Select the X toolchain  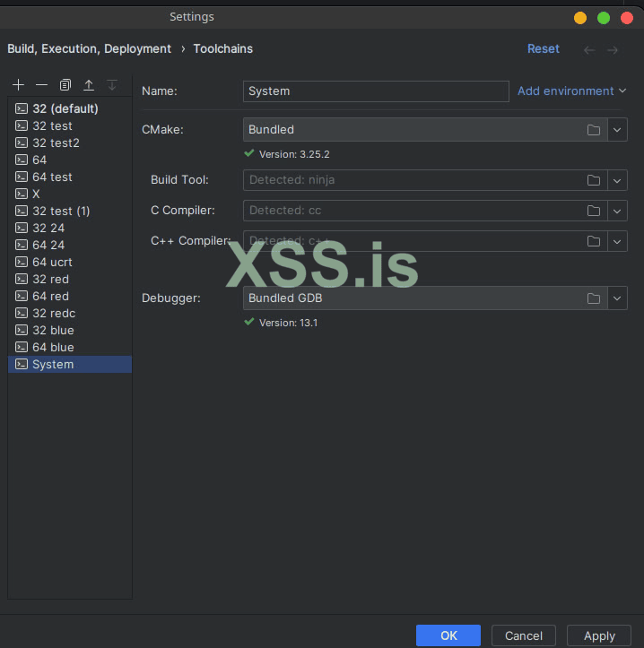[70, 194]
